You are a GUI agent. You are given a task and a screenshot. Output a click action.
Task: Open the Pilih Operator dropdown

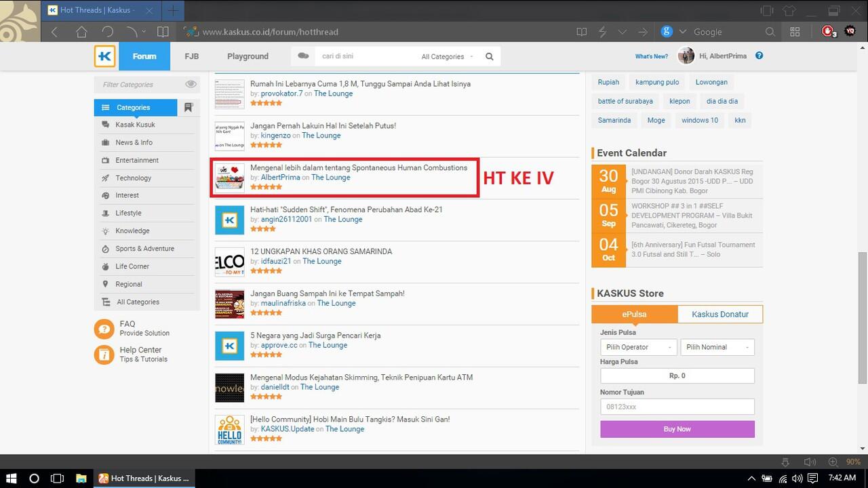(639, 347)
